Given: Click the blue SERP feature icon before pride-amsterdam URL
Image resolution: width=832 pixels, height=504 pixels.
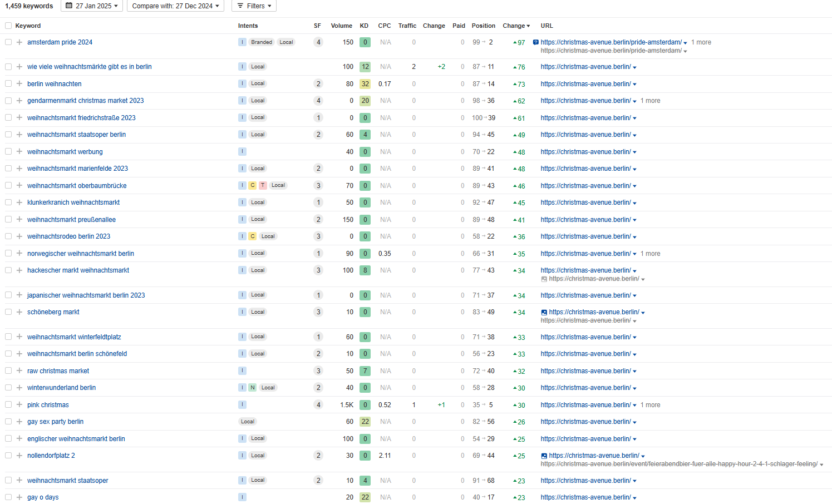Looking at the screenshot, I should pyautogui.click(x=536, y=42).
